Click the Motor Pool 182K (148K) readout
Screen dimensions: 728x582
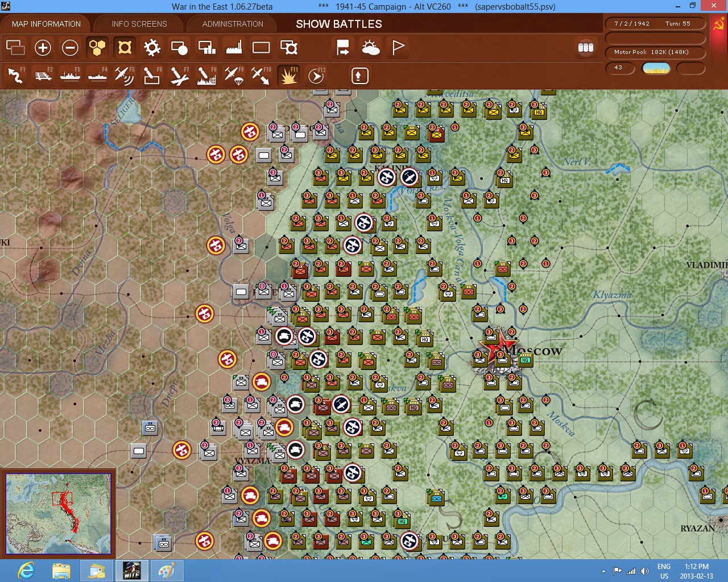[656, 52]
